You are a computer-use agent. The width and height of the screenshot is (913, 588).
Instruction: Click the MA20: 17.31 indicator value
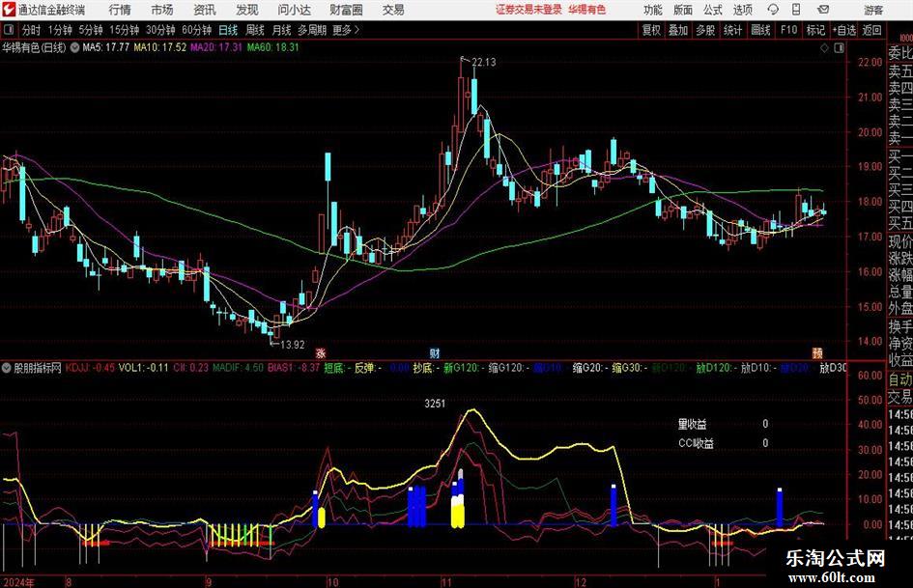pos(216,47)
